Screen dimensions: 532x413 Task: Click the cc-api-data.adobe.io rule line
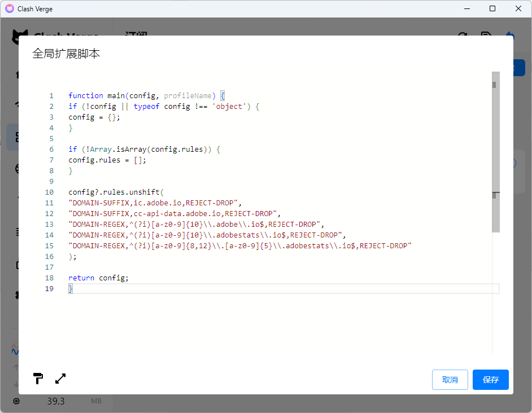(175, 214)
